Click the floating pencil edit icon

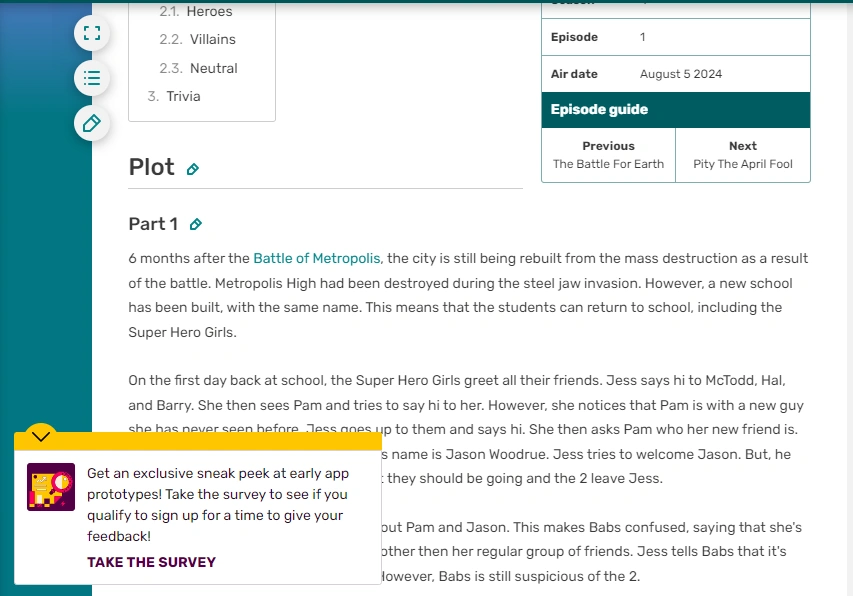[x=92, y=123]
